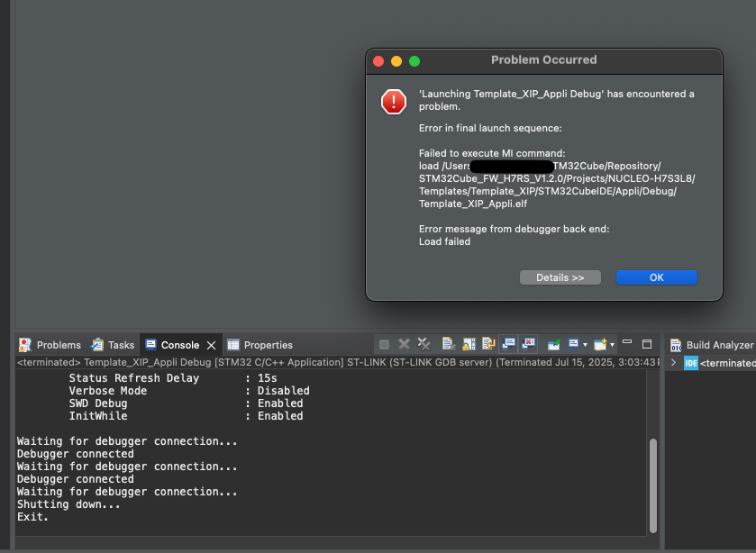Viewport: 756px width, 553px height.
Task: Remove the terminated launch
Action: [404, 344]
